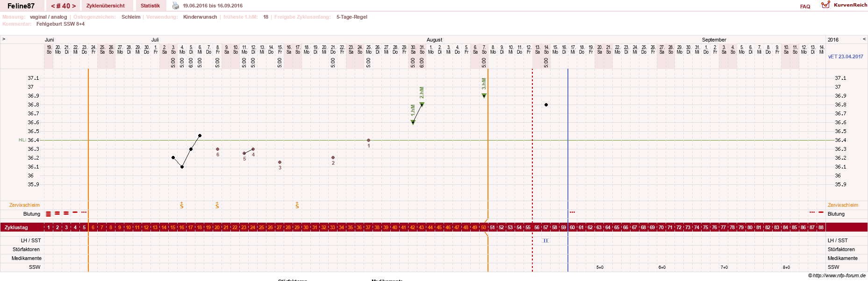This screenshot has height=281, width=868.
Task: Open the Zyklenübersicht tab
Action: pos(106,6)
